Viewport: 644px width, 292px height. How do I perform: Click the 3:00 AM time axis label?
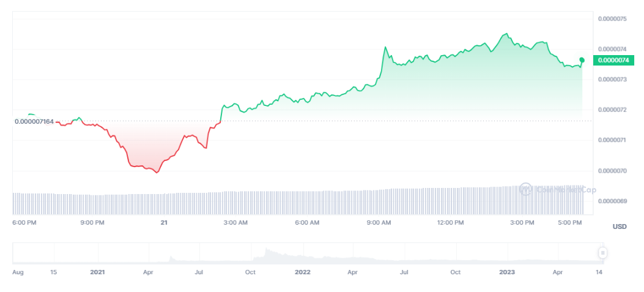(x=235, y=223)
